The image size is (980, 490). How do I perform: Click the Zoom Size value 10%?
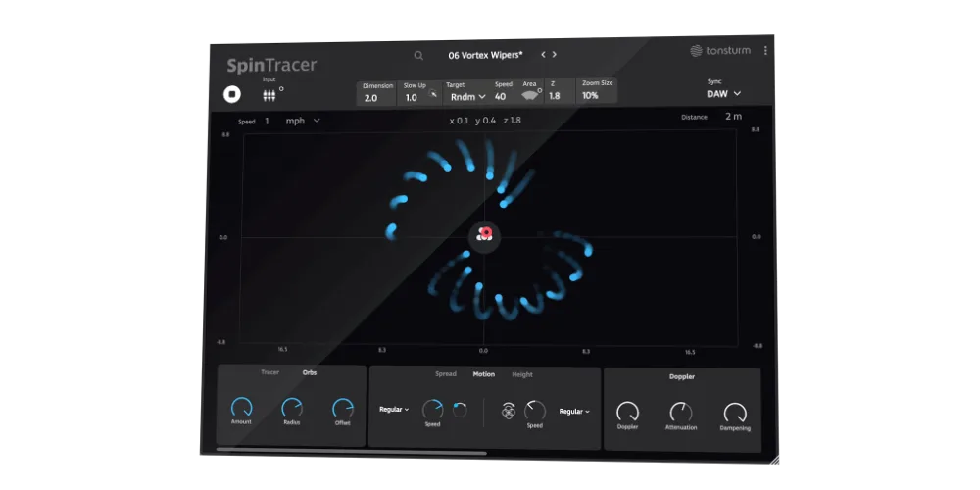[x=590, y=96]
